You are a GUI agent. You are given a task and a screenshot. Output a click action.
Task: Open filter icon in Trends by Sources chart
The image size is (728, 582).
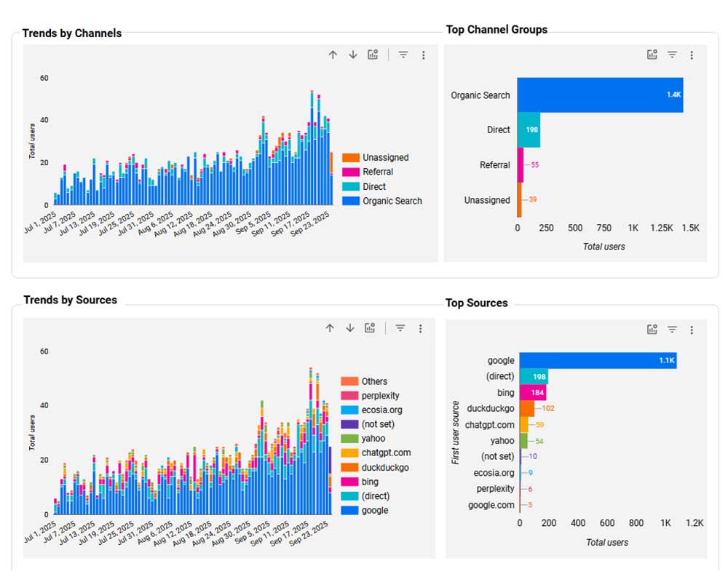pyautogui.click(x=400, y=328)
